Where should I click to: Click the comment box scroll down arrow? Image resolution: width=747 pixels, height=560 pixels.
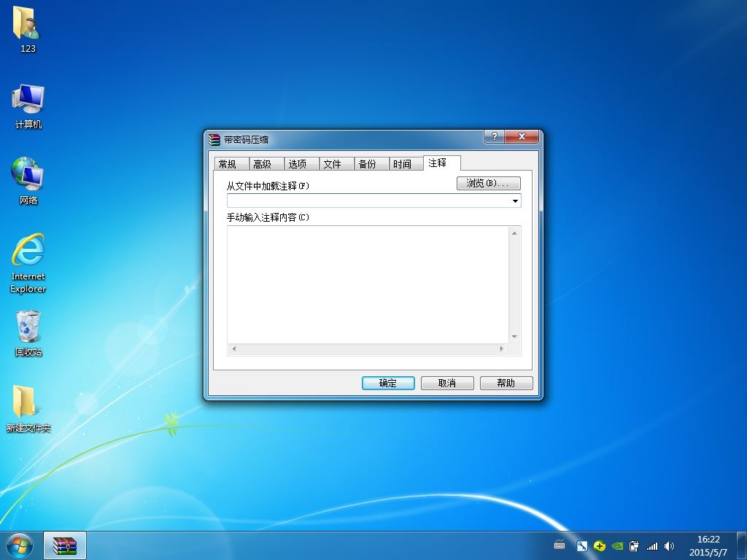point(514,337)
